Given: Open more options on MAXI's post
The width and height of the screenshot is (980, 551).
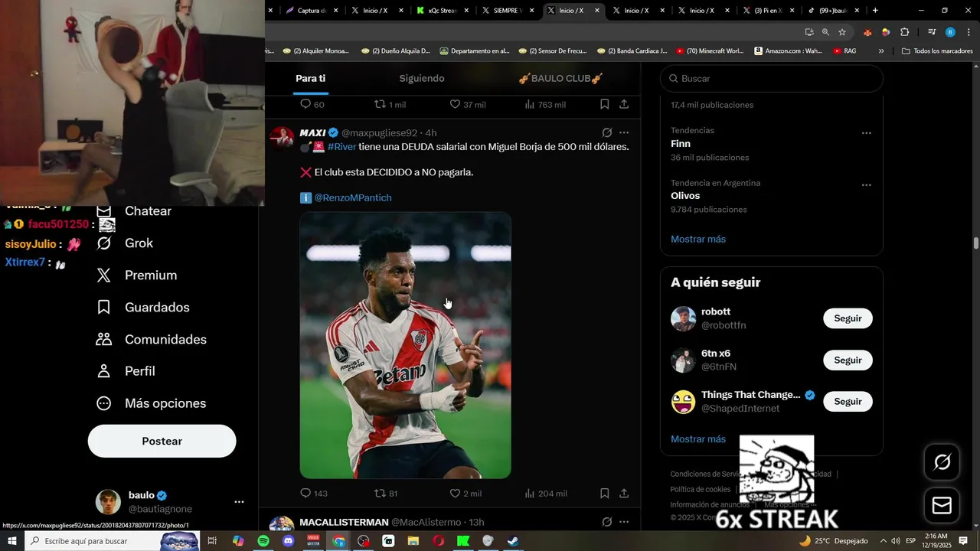Looking at the screenshot, I should [624, 132].
